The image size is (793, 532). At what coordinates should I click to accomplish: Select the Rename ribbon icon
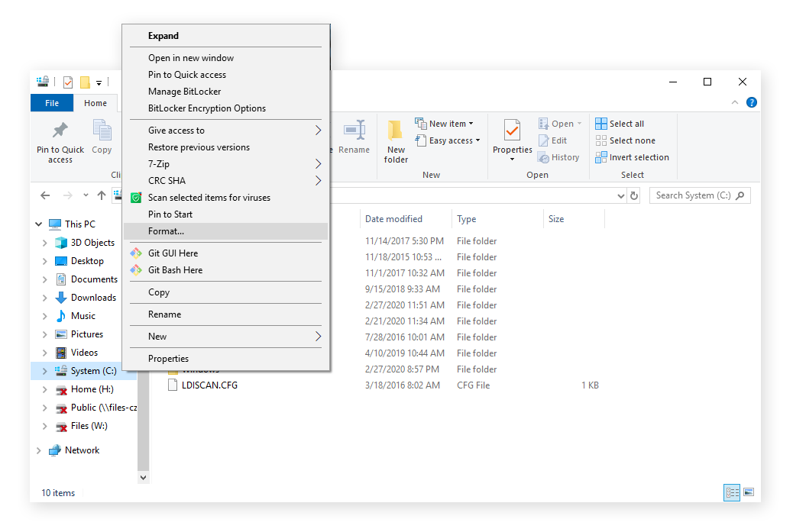[354, 137]
